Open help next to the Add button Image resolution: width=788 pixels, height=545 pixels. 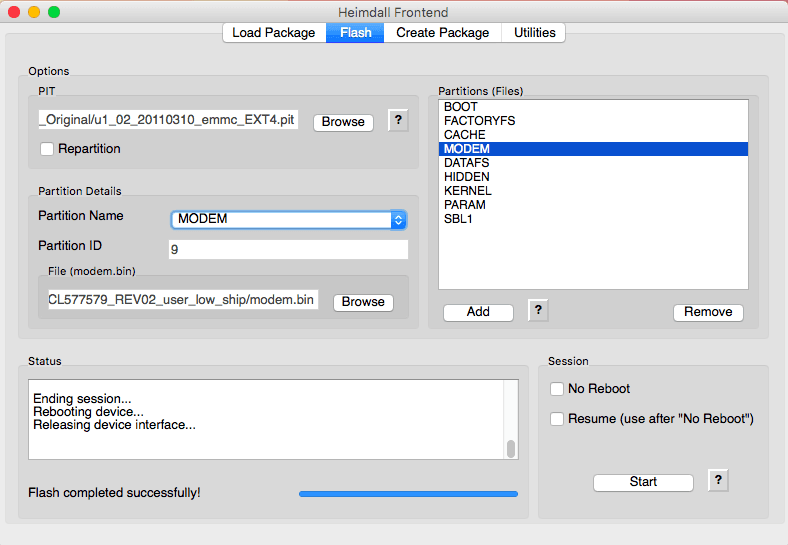538,310
